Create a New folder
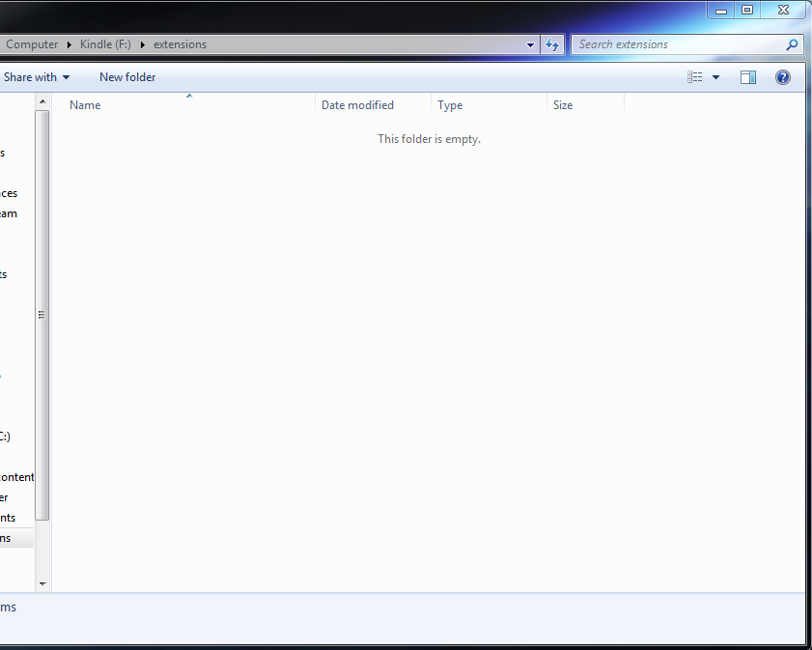 click(127, 77)
